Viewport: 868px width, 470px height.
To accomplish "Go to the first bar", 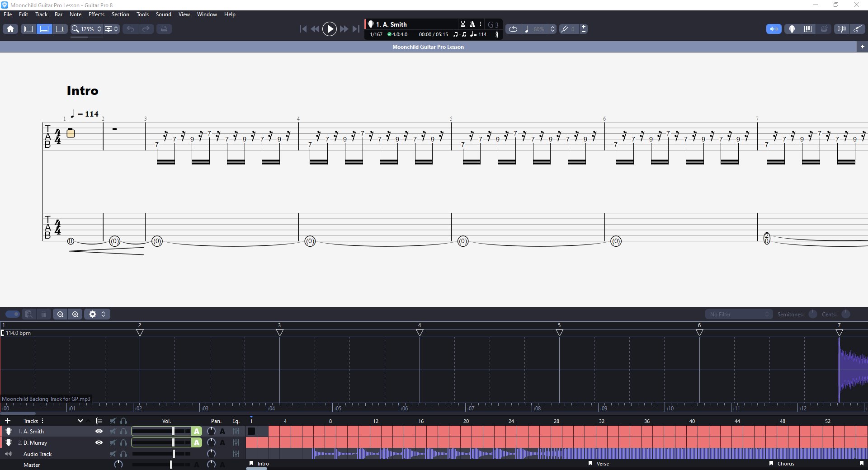I will (x=303, y=29).
